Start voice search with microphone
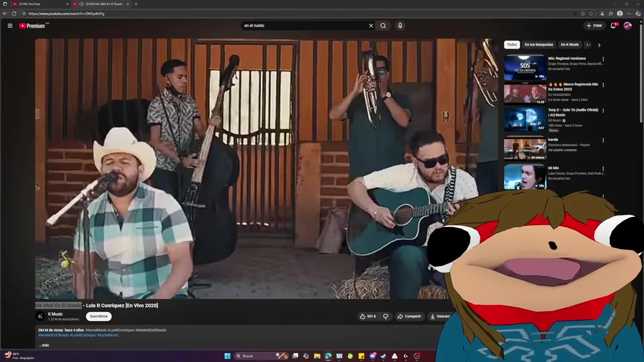644x362 pixels. tap(400, 26)
